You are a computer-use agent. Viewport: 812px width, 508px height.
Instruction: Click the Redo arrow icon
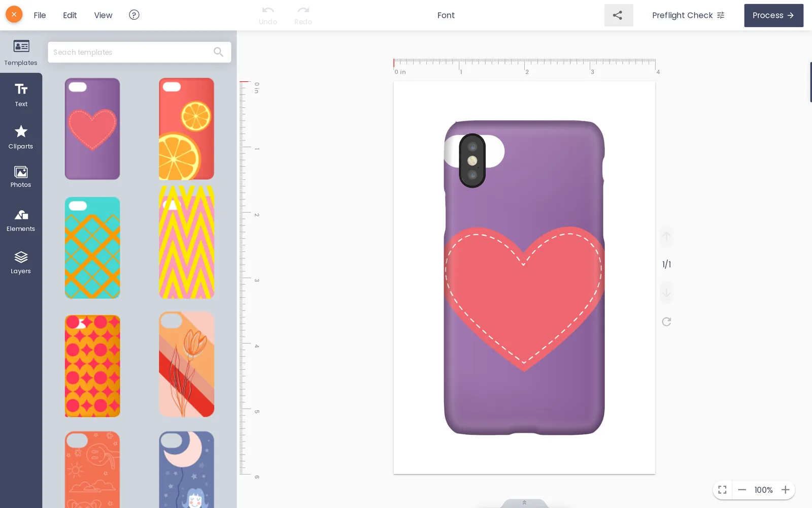[303, 10]
